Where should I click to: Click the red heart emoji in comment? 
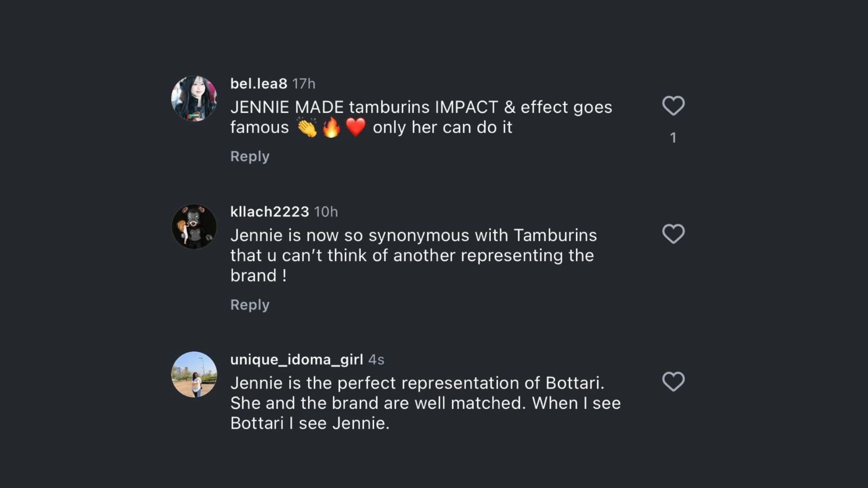[356, 127]
